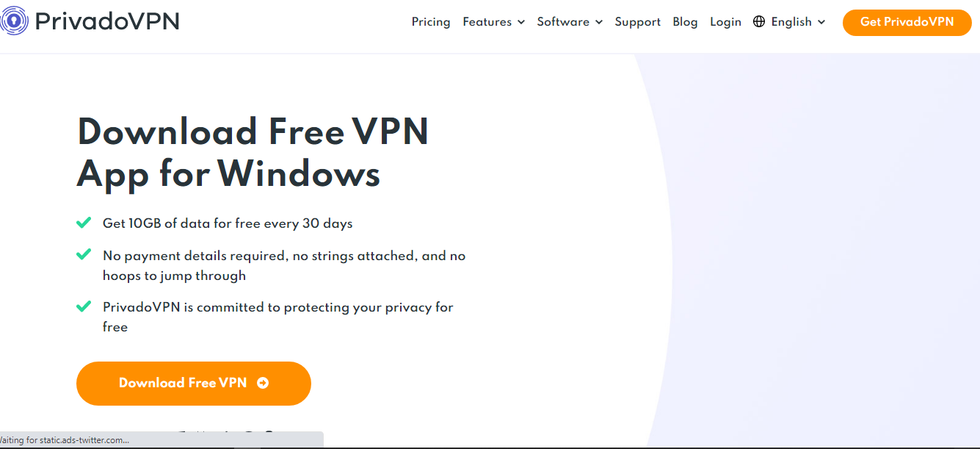Click the PrivadoVPN keyhole logo icon
Viewport: 980px width, 449px height.
pos(14,21)
